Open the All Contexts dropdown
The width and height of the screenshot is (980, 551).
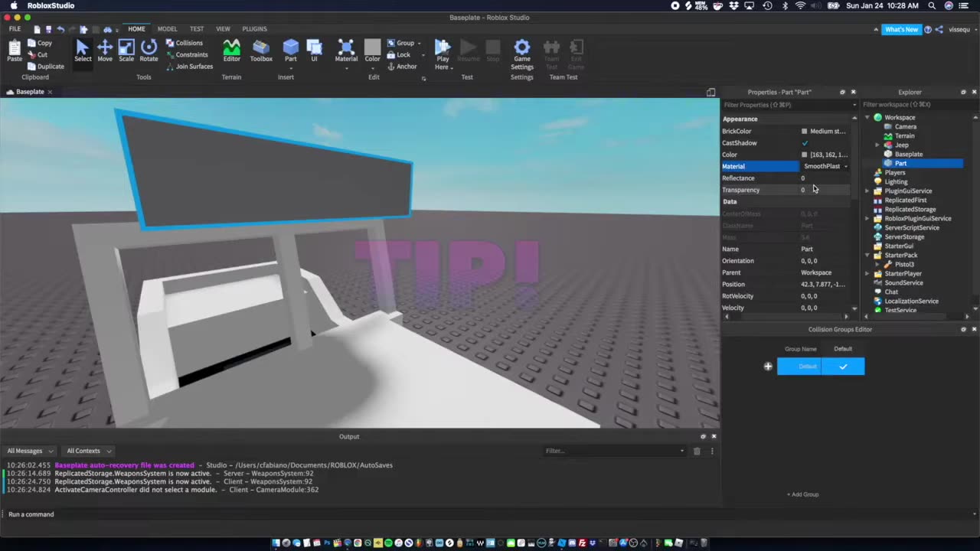coord(88,451)
